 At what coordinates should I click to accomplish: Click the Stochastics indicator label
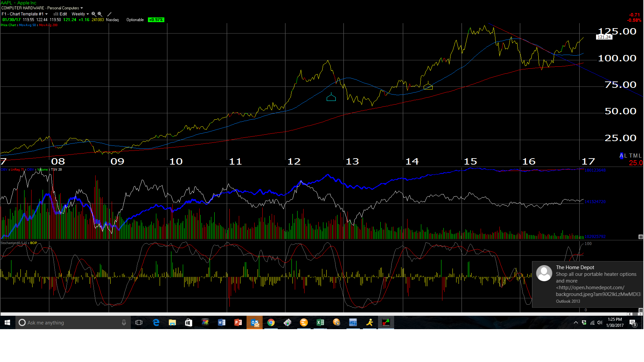(x=14, y=243)
